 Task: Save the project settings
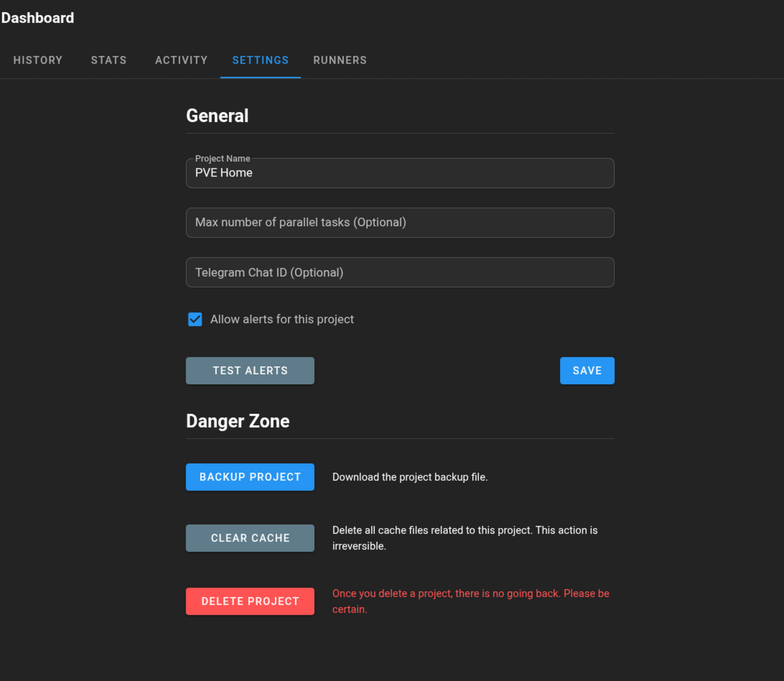[x=586, y=371]
